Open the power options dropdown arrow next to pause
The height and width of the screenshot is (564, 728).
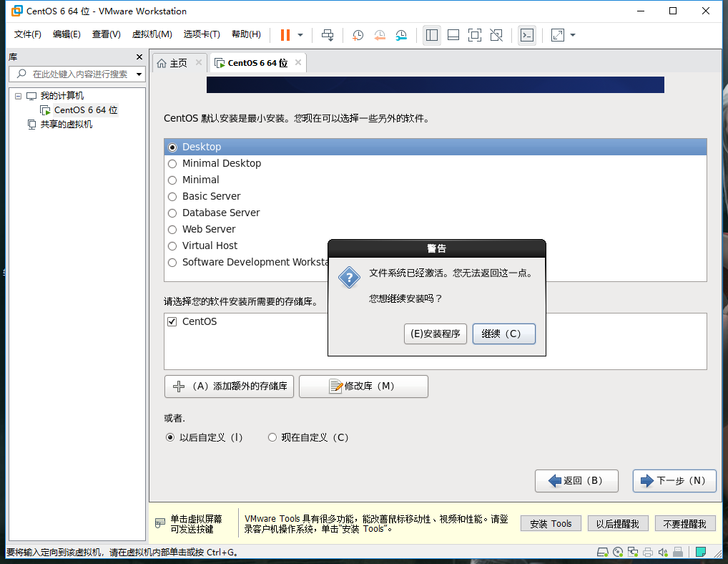300,35
